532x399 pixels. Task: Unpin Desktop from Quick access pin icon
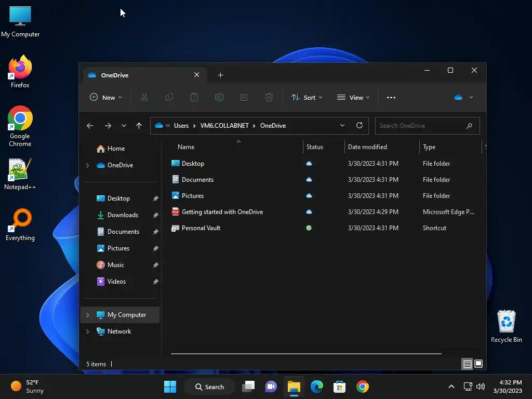[x=155, y=198]
